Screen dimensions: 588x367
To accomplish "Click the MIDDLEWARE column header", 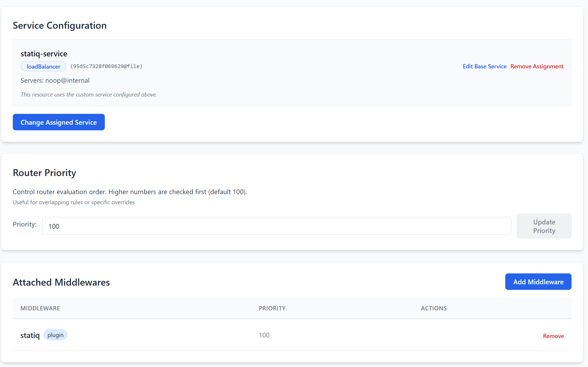I will pos(40,308).
